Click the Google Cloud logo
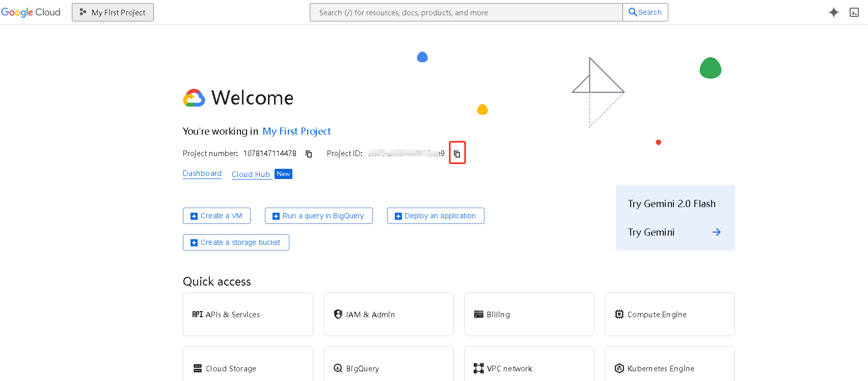The width and height of the screenshot is (868, 381). (31, 12)
